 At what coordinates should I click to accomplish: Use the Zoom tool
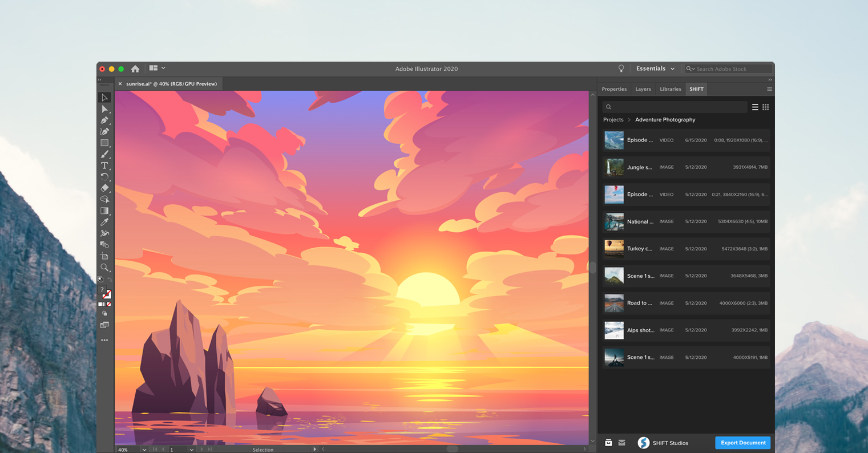tap(105, 267)
